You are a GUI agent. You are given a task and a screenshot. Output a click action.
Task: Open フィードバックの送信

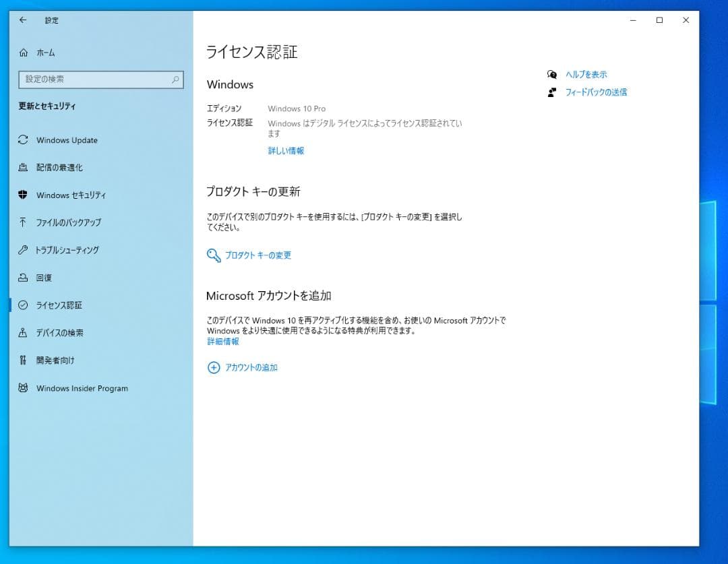click(597, 92)
